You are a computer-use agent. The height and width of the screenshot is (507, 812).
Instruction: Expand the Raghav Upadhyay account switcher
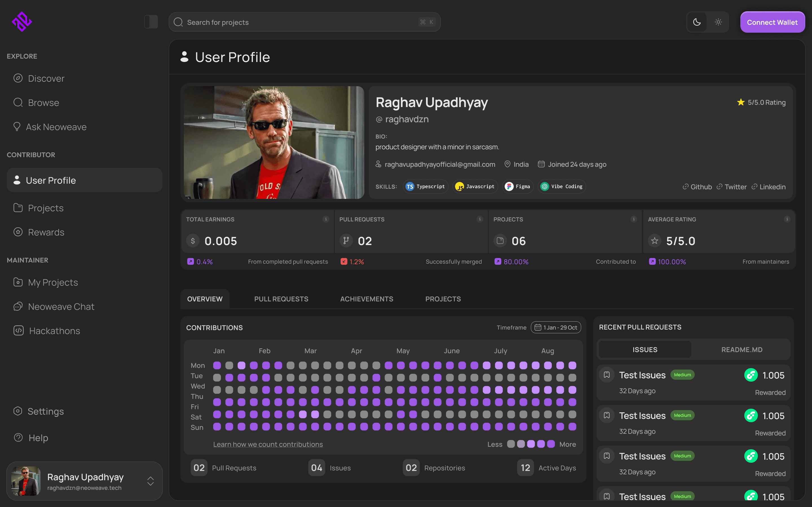[x=150, y=481]
